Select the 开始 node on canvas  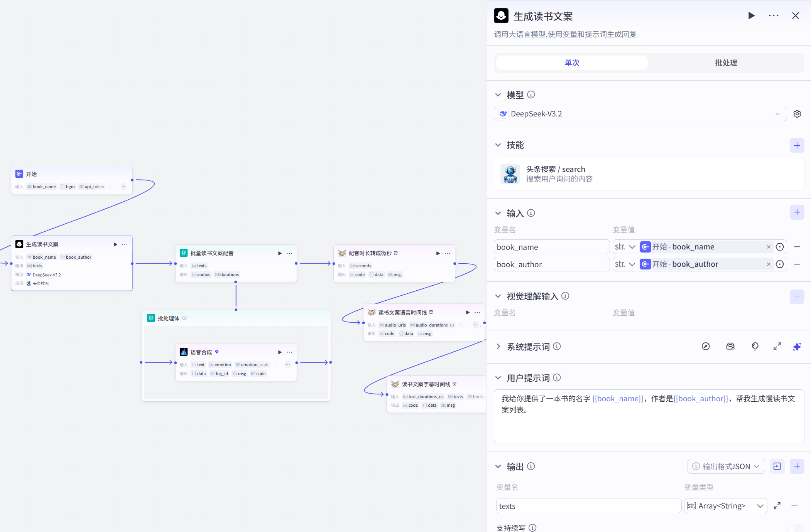(x=72, y=180)
